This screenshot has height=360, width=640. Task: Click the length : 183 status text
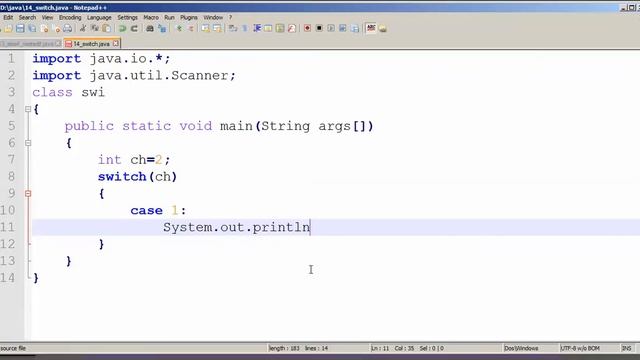coord(284,348)
